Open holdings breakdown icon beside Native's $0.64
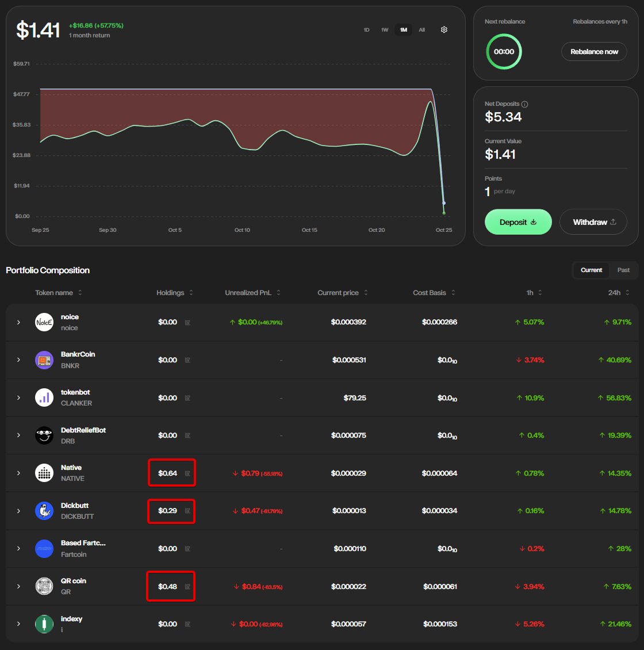 (187, 473)
